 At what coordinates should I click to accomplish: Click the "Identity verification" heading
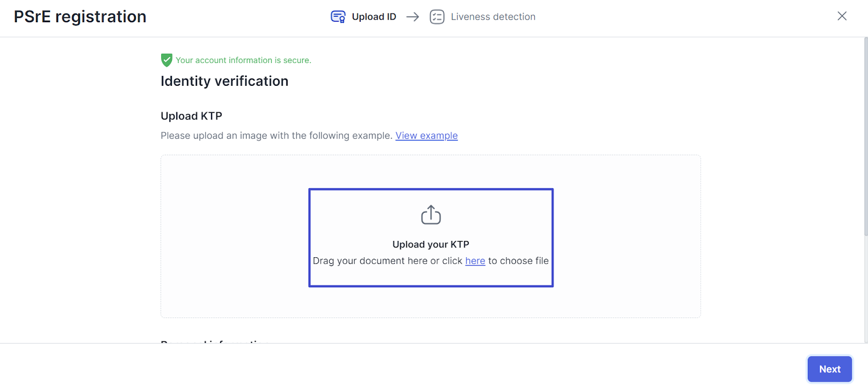[225, 81]
